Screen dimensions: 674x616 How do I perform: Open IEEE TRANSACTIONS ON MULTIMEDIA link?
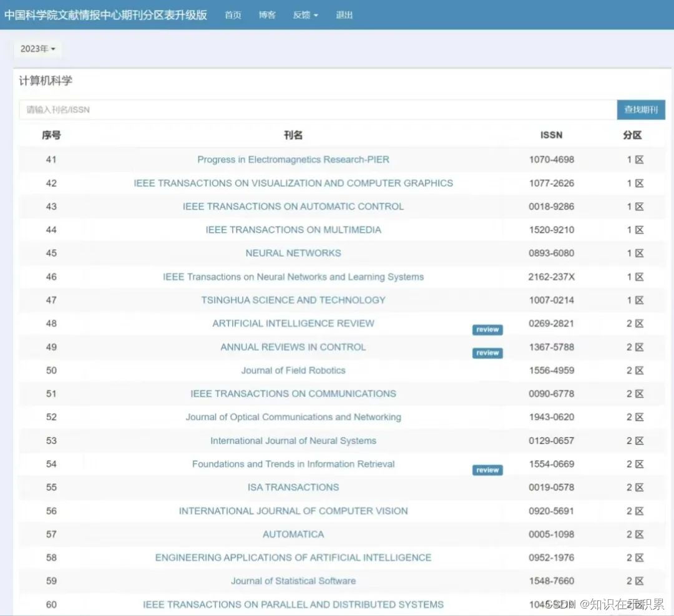point(293,230)
